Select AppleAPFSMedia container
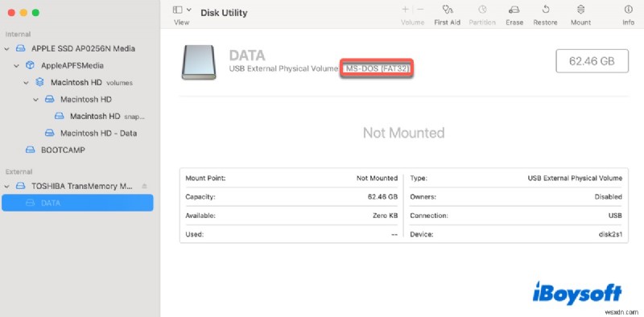This screenshot has height=317, width=644. tap(72, 65)
